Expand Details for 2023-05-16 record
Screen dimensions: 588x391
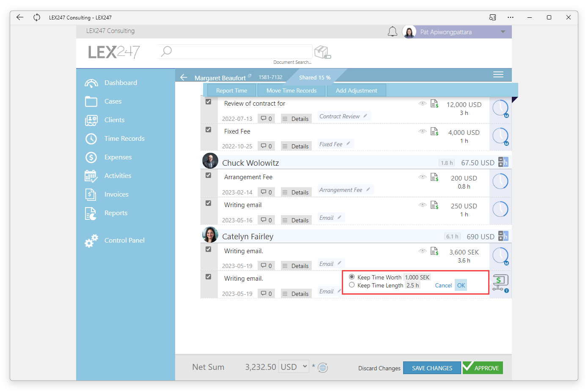point(296,220)
